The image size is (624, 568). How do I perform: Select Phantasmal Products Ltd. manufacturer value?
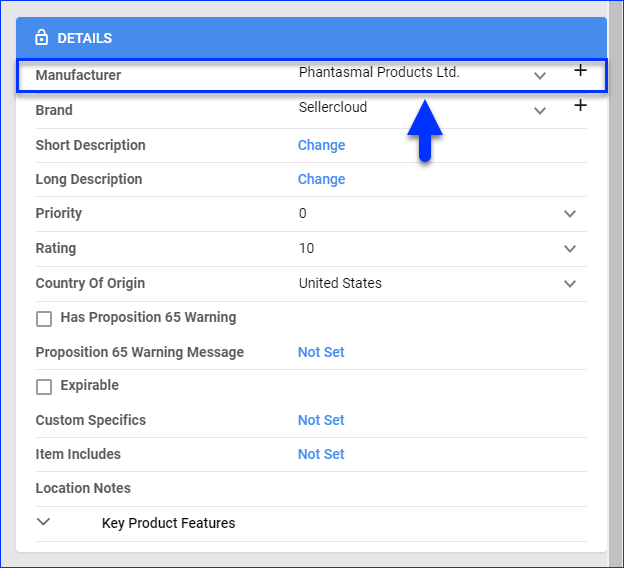coord(379,72)
